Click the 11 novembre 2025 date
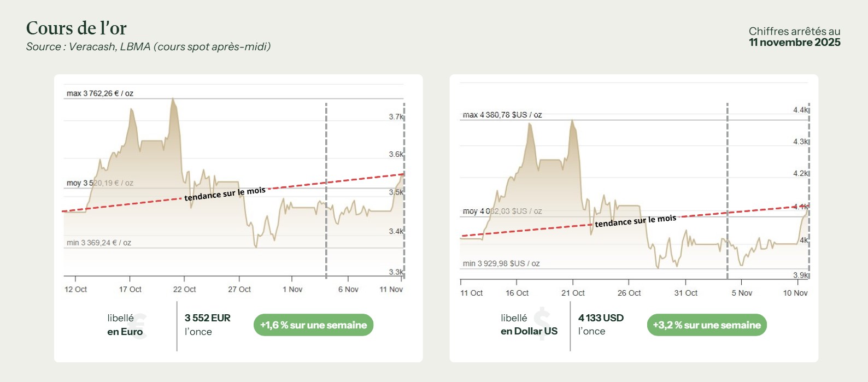 (x=794, y=43)
